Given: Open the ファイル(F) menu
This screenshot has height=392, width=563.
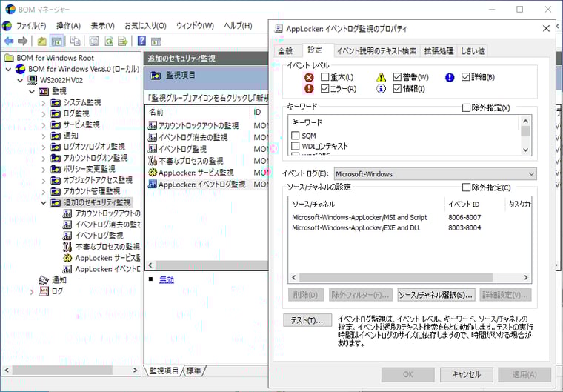Looking at the screenshot, I should coord(31,26).
